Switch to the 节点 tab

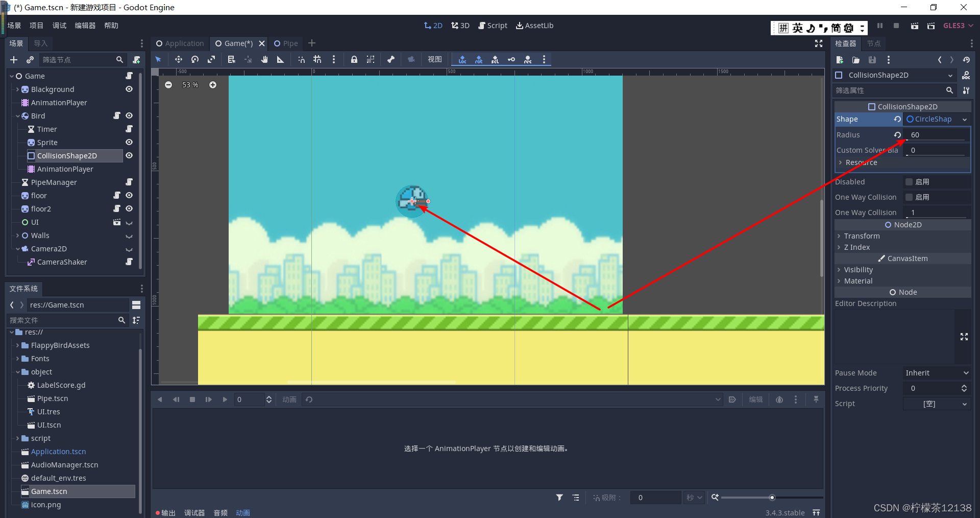point(874,43)
